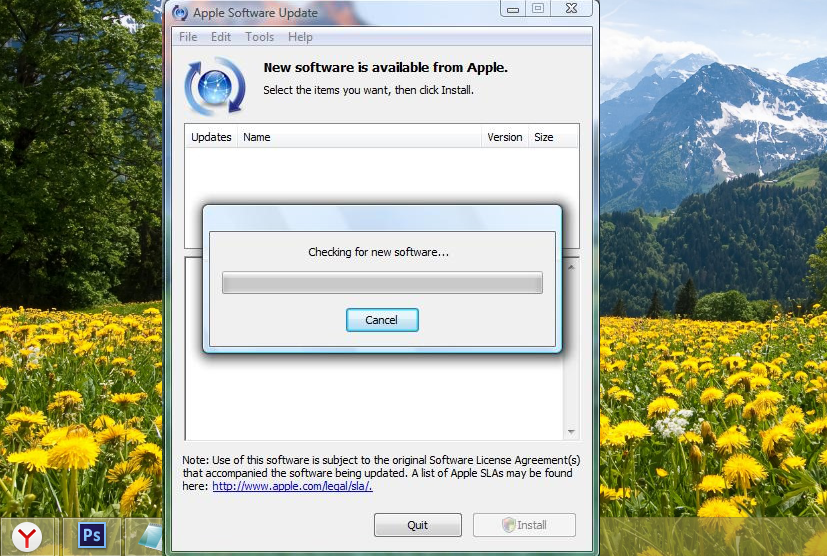This screenshot has width=827, height=556.
Task: Open the Edit menu
Action: click(220, 37)
